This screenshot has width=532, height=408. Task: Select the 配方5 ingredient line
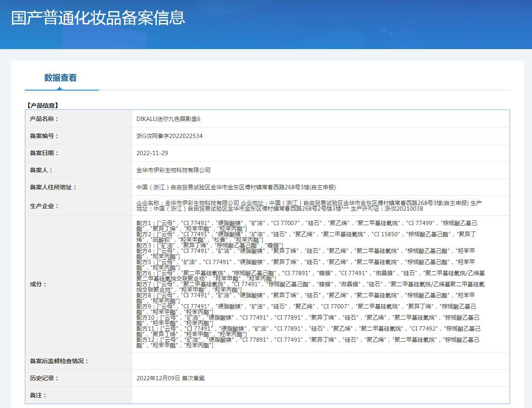(306, 265)
